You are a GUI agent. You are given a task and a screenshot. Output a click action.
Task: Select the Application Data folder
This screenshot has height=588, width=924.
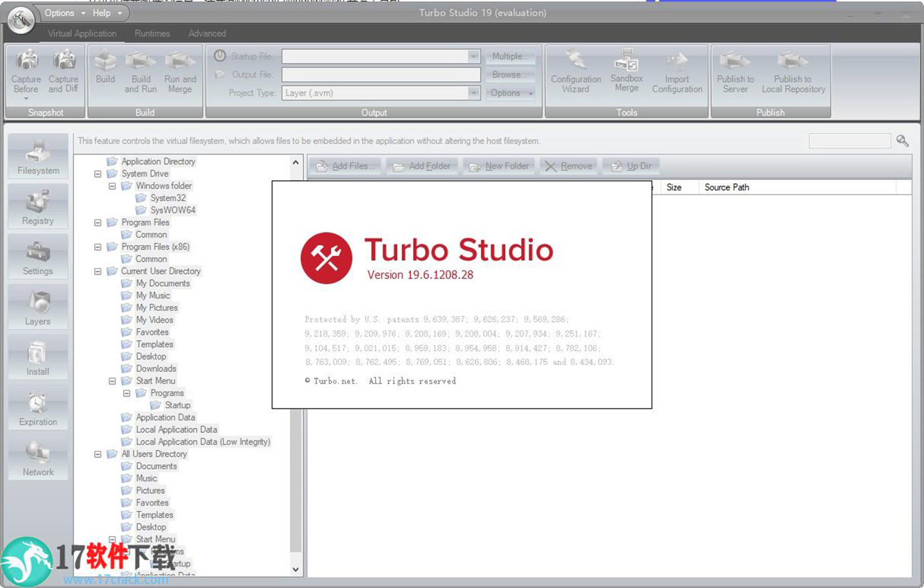pos(165,418)
